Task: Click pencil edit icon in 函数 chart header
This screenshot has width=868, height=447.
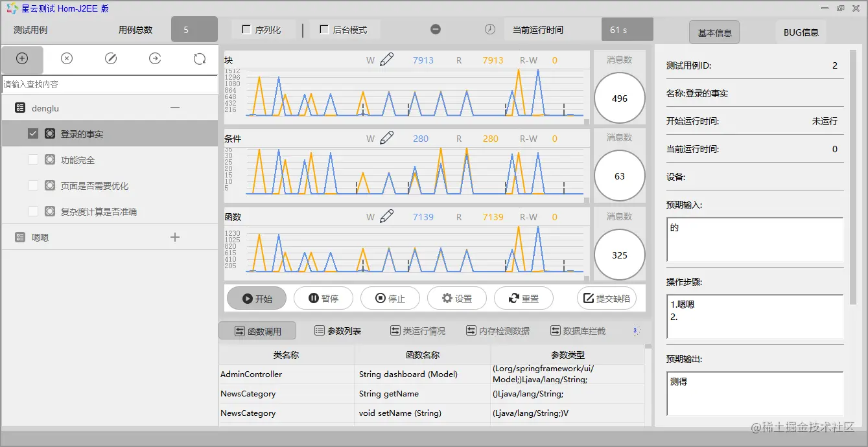Action: click(387, 216)
